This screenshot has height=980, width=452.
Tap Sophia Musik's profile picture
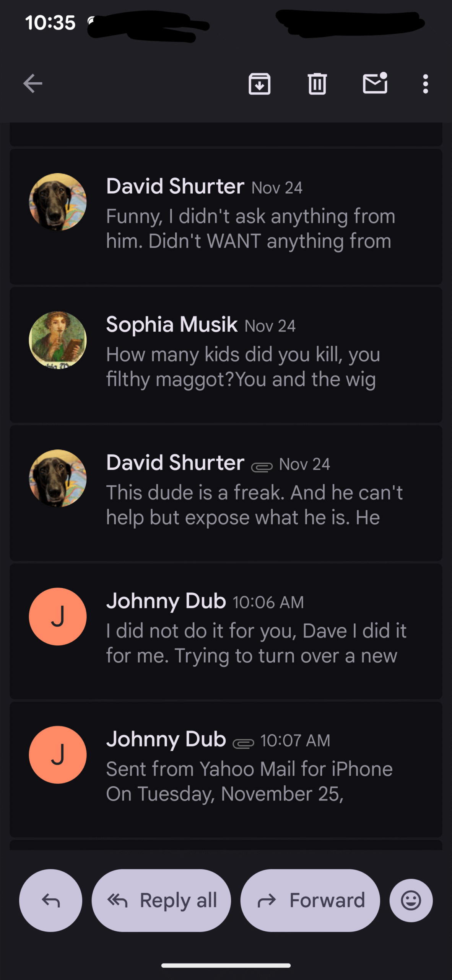[x=58, y=340]
